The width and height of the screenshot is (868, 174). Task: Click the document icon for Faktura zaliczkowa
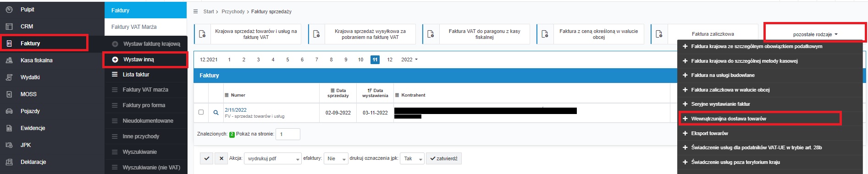click(659, 34)
